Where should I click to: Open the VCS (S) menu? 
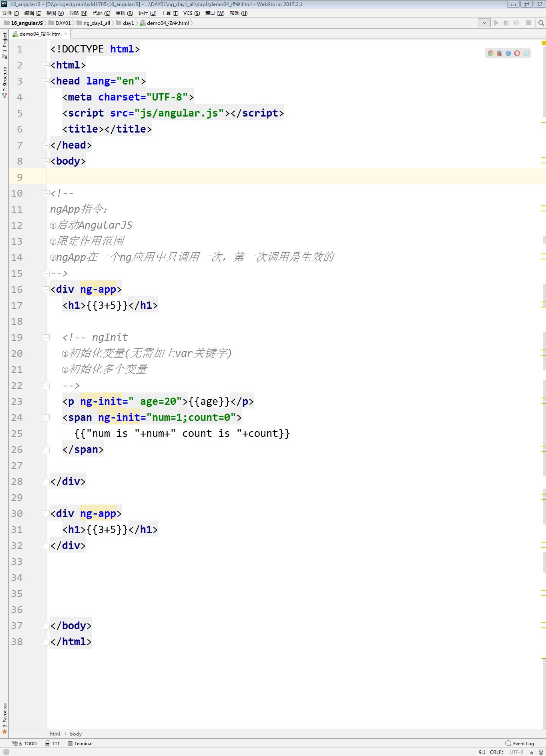[x=191, y=13]
